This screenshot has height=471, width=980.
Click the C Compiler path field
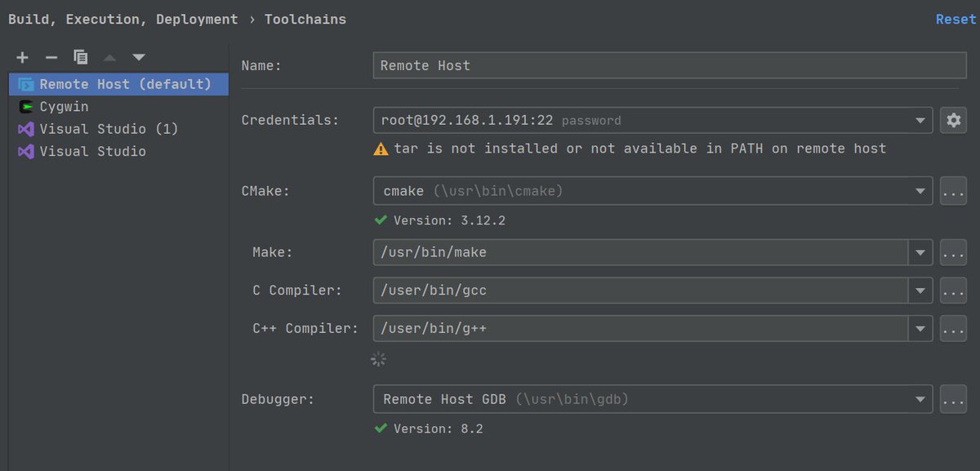[641, 290]
